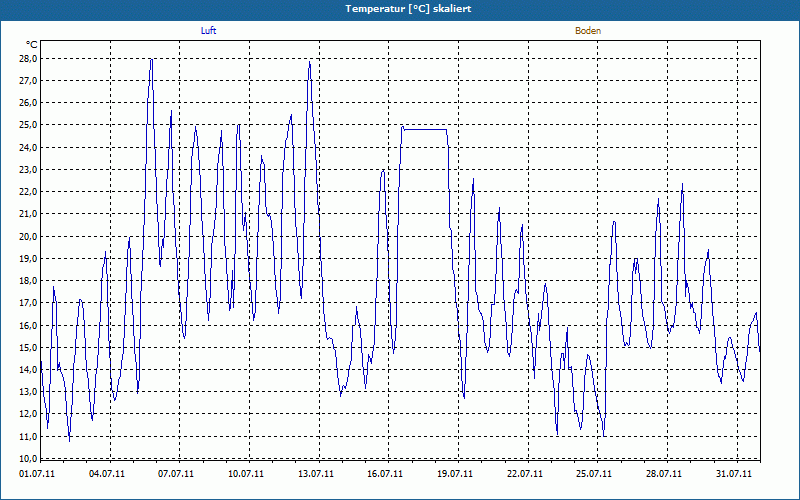This screenshot has height=500, width=800.
Task: Click the 11,0 y-axis value
Action: pyautogui.click(x=28, y=436)
